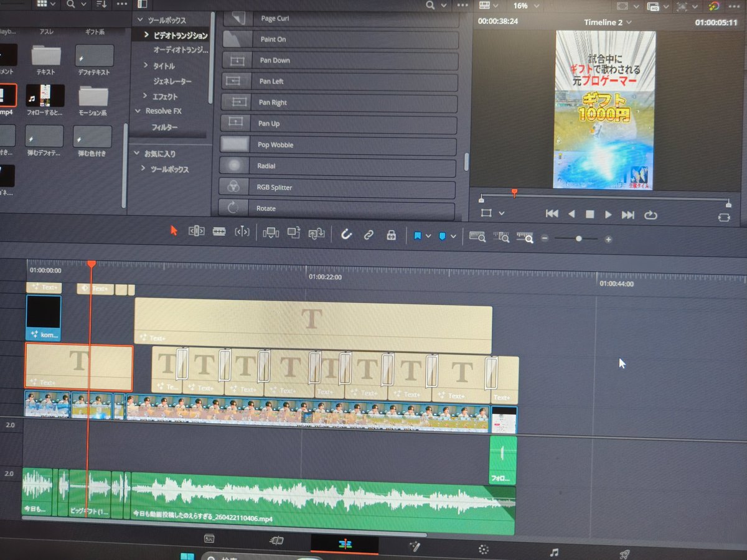This screenshot has height=560, width=747.
Task: Select the Pop Wobble transition
Action: (338, 145)
